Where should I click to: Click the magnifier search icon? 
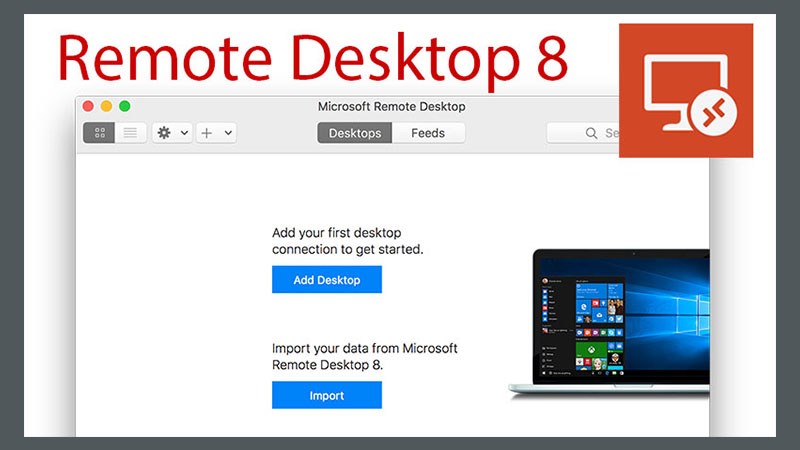[591, 133]
